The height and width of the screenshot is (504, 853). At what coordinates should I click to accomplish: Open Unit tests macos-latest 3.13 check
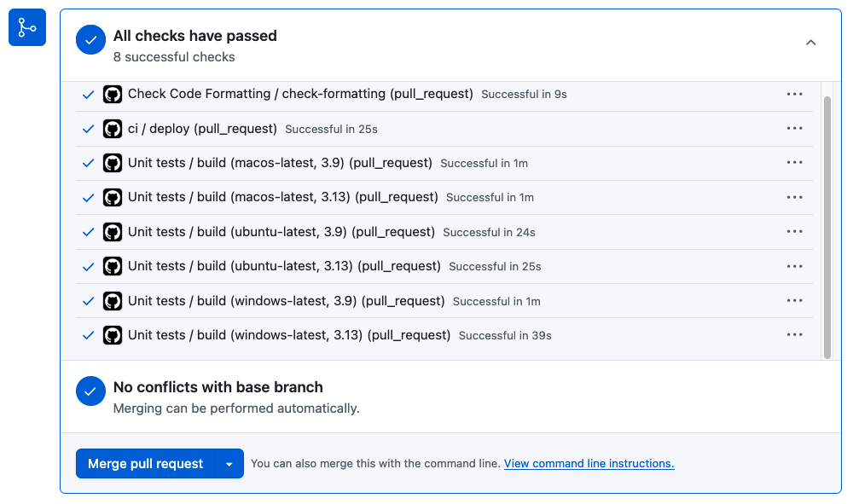tap(283, 197)
